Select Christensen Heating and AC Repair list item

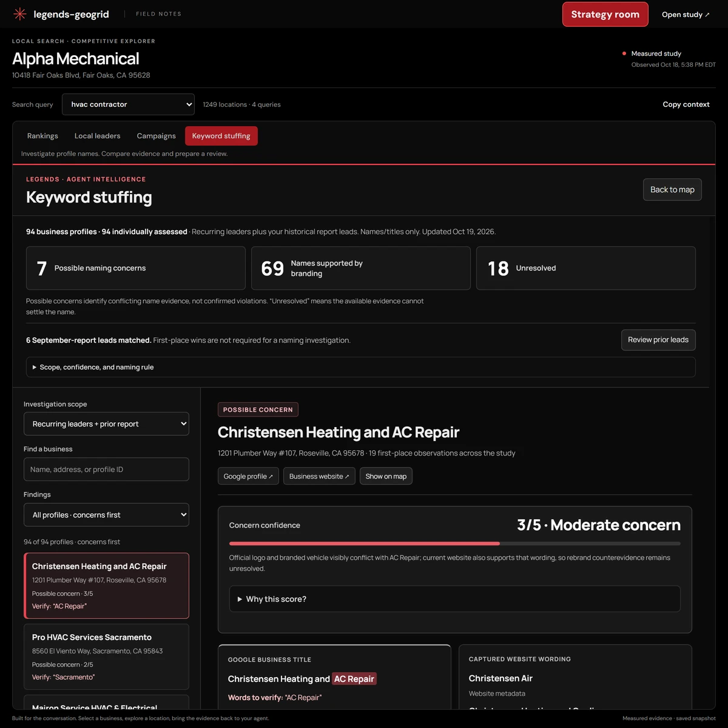(x=106, y=585)
